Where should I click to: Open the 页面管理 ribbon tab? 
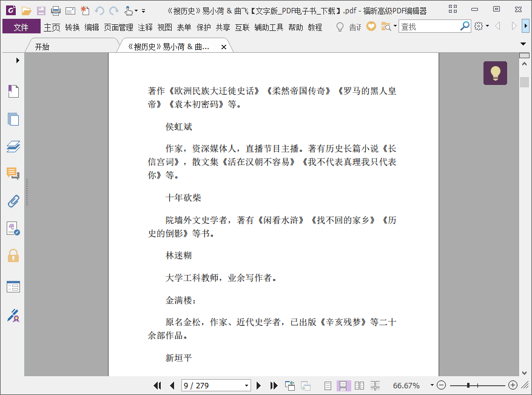point(118,27)
